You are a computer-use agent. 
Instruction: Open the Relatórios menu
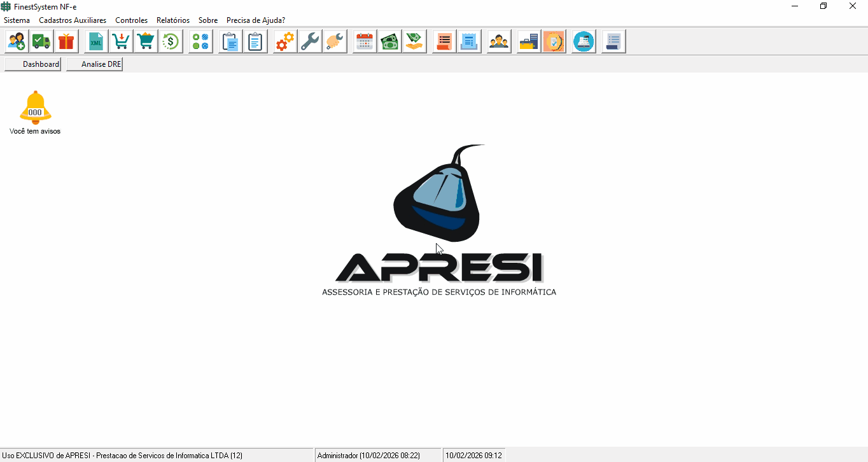point(173,20)
